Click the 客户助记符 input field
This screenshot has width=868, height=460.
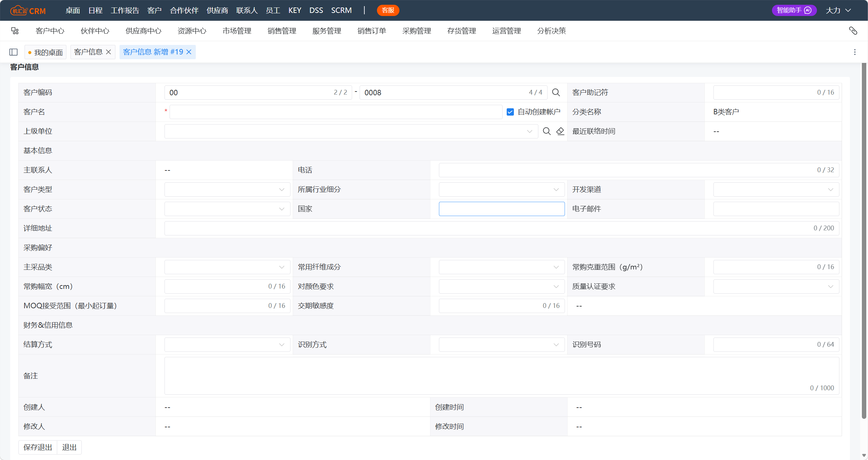776,93
